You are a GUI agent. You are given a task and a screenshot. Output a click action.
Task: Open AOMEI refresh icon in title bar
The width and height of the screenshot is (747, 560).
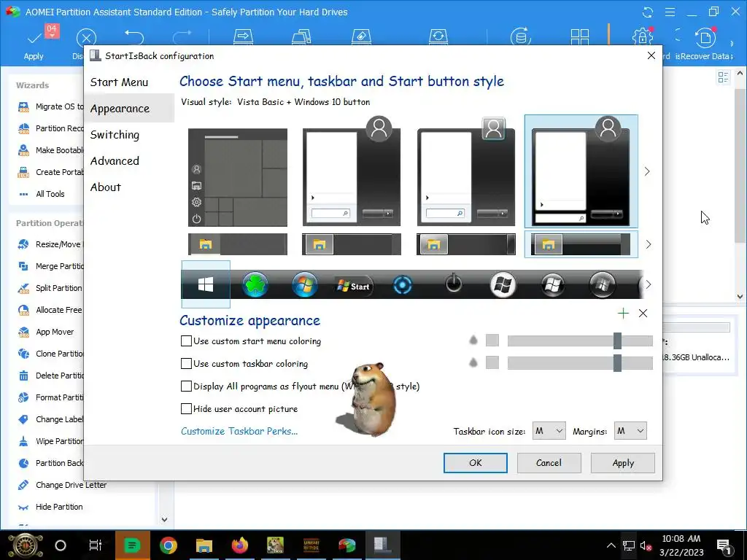647,12
